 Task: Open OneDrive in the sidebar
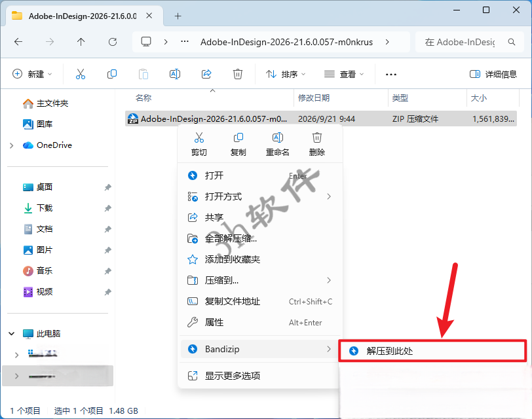pos(47,145)
